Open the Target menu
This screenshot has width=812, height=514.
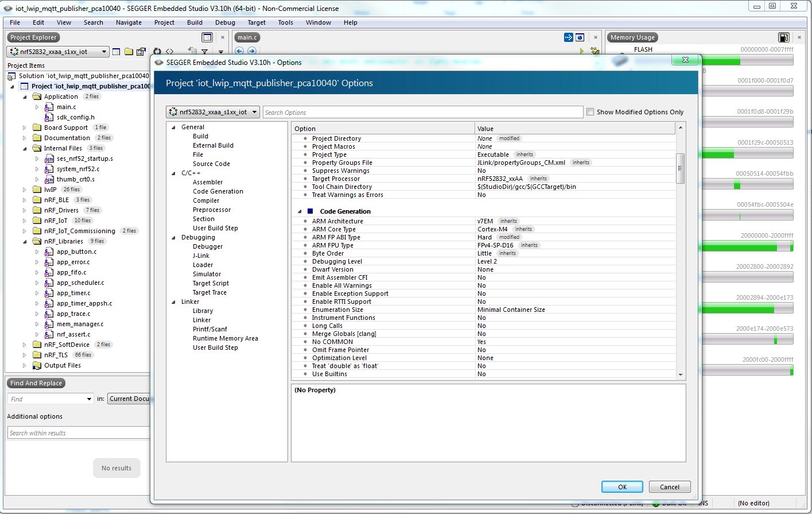[x=257, y=22]
